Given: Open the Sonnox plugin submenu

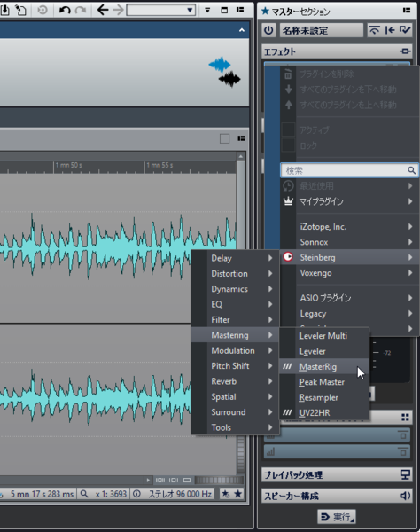Looking at the screenshot, I should point(349,242).
